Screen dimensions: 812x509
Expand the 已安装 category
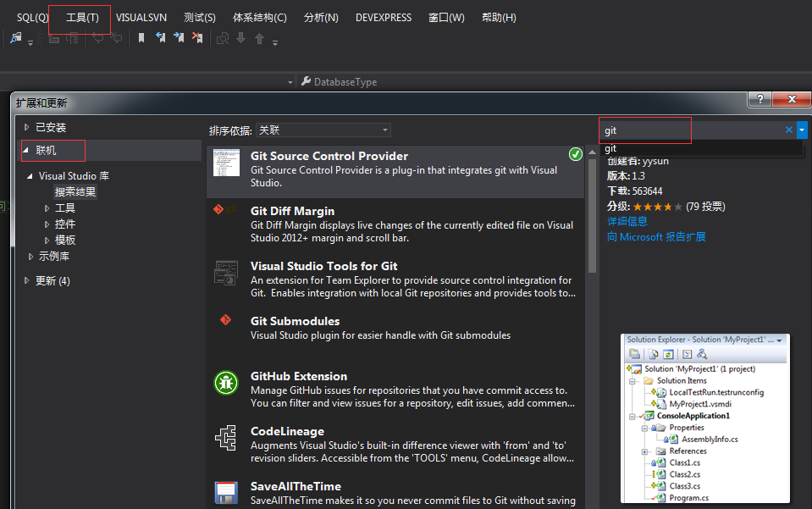26,127
